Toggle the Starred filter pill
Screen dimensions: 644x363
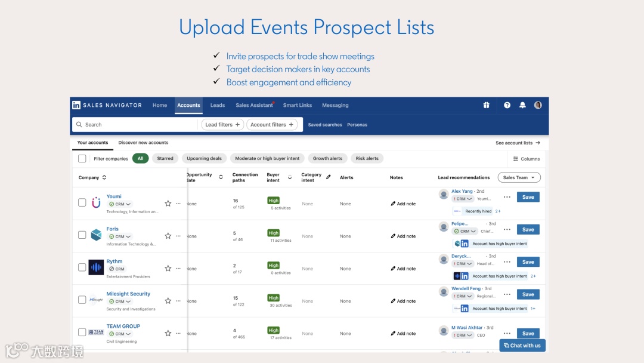point(165,158)
